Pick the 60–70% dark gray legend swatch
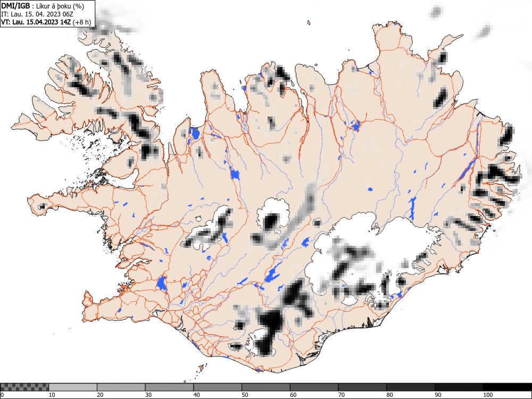 tap(314, 387)
